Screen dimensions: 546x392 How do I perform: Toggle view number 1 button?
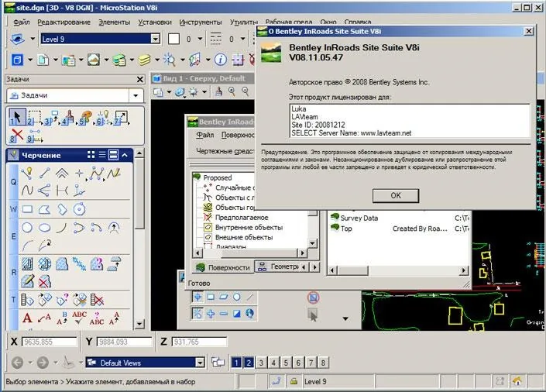236,363
